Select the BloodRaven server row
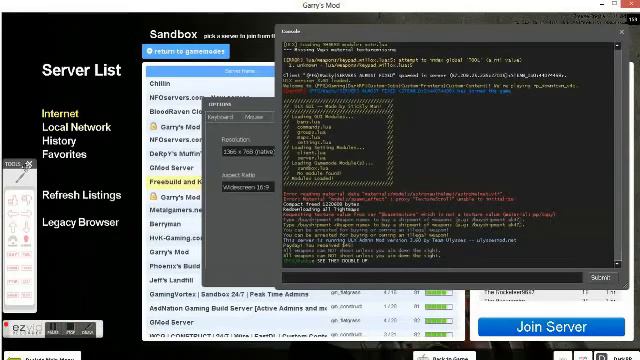This screenshot has width=640, height=360. pyautogui.click(x=174, y=111)
